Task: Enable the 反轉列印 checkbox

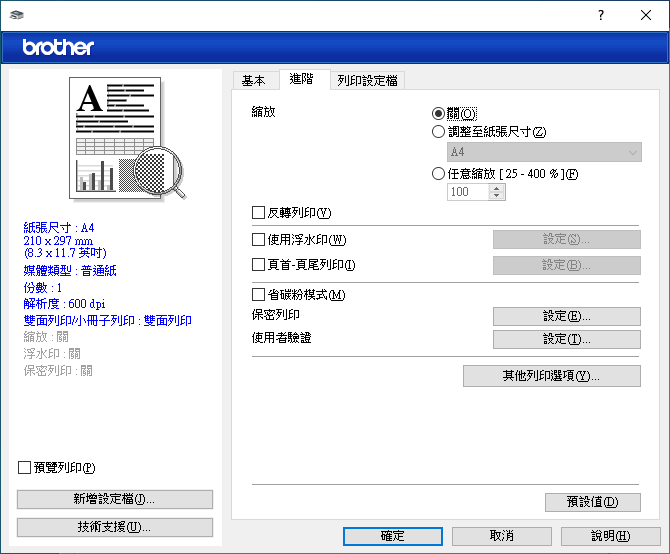Action: [x=259, y=213]
